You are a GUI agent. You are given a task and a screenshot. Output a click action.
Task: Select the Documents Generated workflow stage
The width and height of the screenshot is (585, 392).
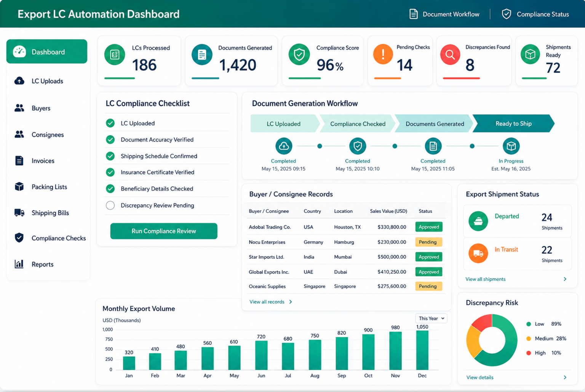click(435, 124)
